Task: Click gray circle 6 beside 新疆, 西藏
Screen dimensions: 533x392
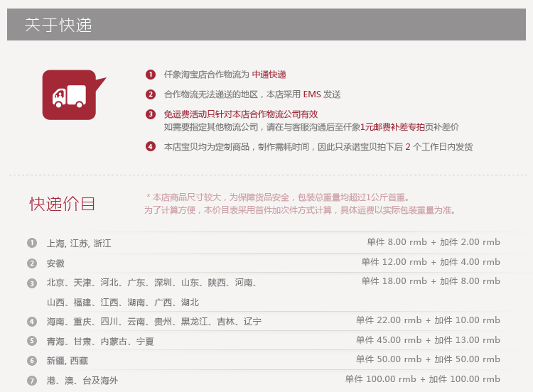Action: 32,361
